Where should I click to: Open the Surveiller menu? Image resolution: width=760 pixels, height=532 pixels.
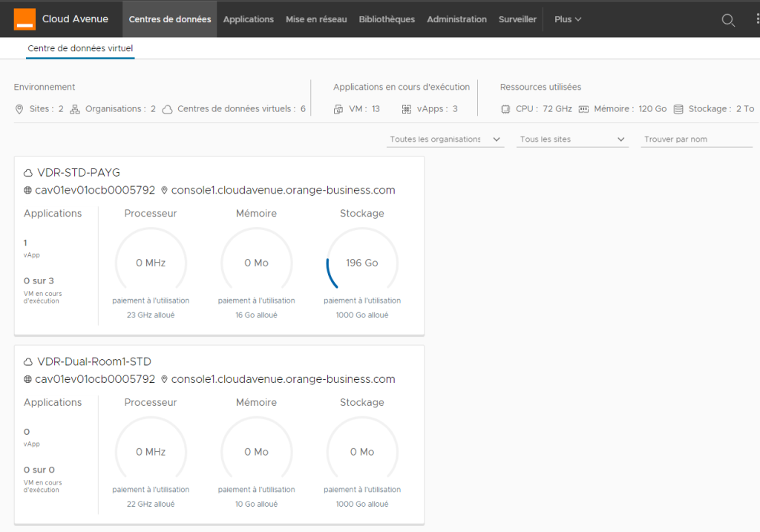(517, 19)
